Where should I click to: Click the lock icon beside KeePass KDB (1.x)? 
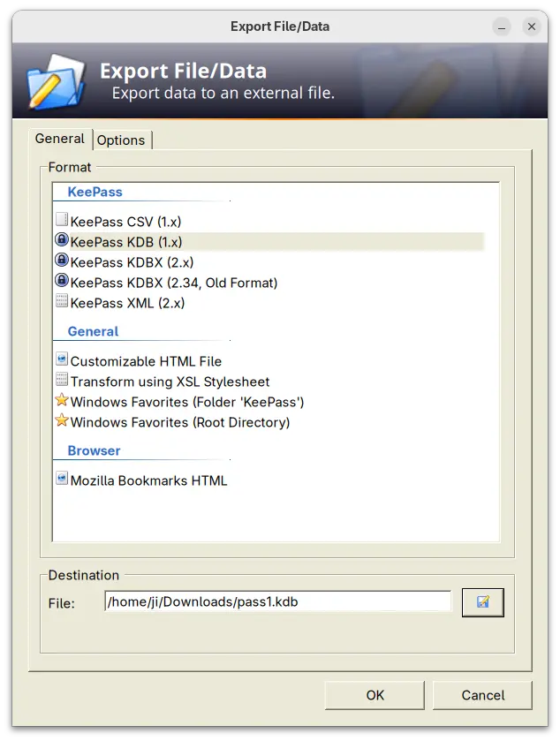[x=62, y=239]
